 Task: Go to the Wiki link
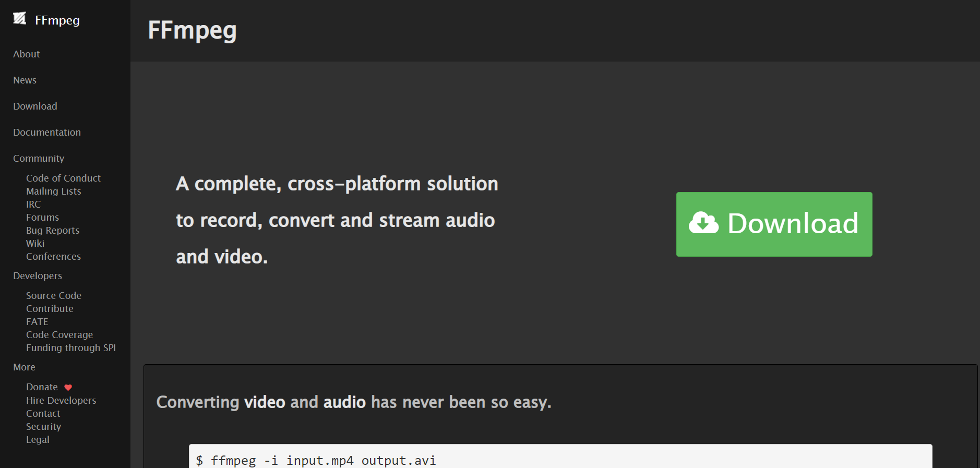pyautogui.click(x=35, y=244)
